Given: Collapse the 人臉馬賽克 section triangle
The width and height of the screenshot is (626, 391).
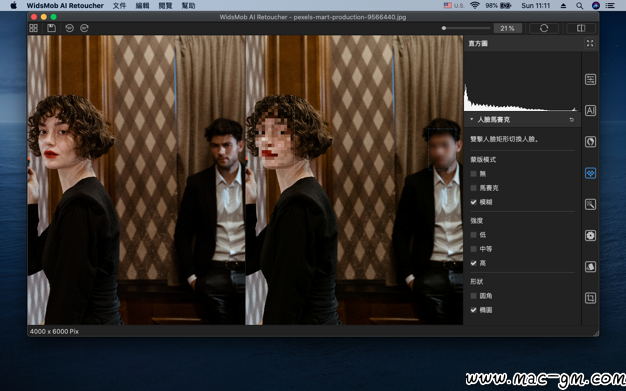Looking at the screenshot, I should point(471,119).
